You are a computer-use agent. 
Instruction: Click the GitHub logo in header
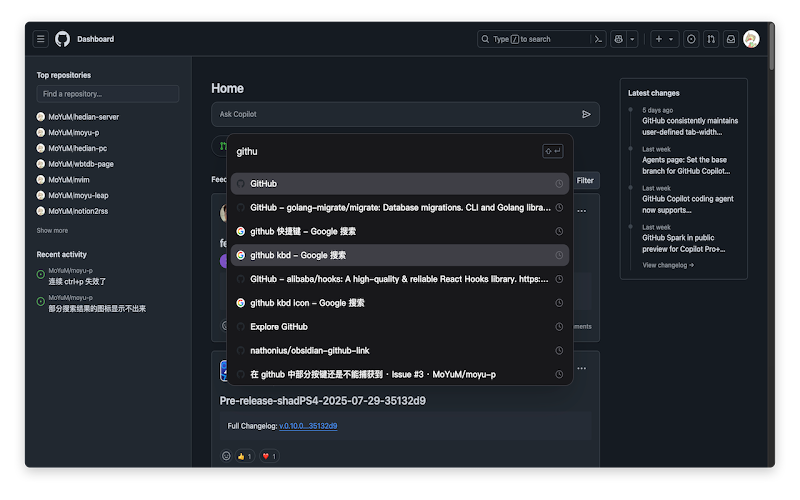tap(63, 39)
